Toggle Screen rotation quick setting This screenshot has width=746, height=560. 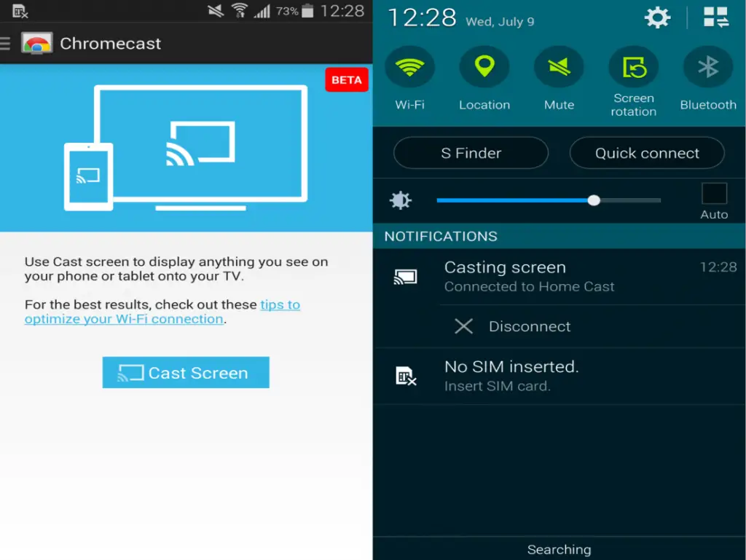tap(634, 66)
